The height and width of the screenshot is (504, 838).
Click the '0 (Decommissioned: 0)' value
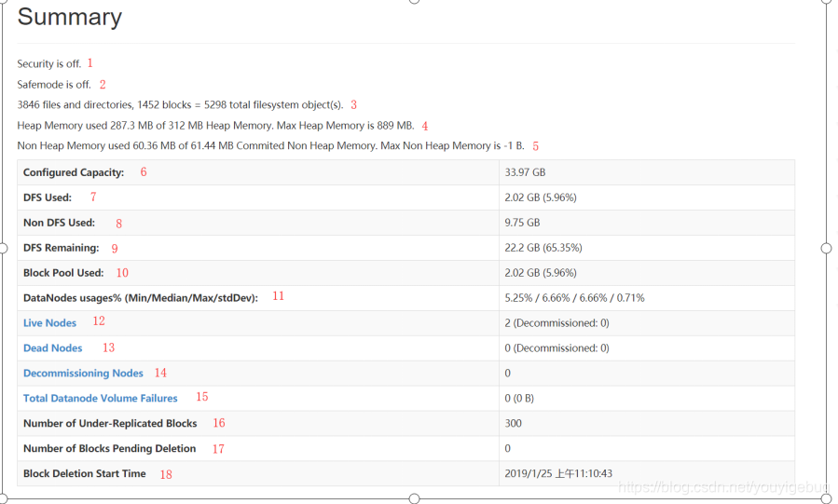pyautogui.click(x=556, y=348)
